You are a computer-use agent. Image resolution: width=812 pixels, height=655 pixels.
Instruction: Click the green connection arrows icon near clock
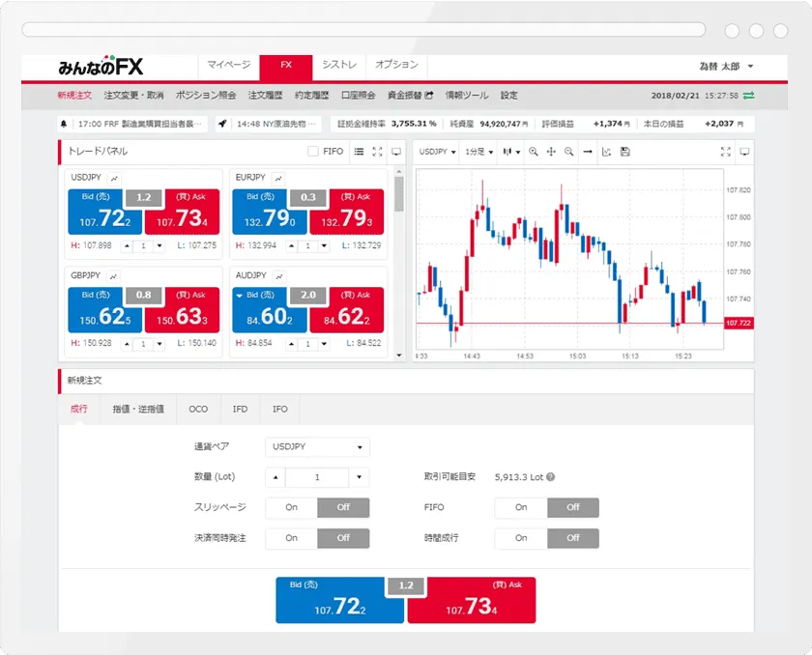748,96
